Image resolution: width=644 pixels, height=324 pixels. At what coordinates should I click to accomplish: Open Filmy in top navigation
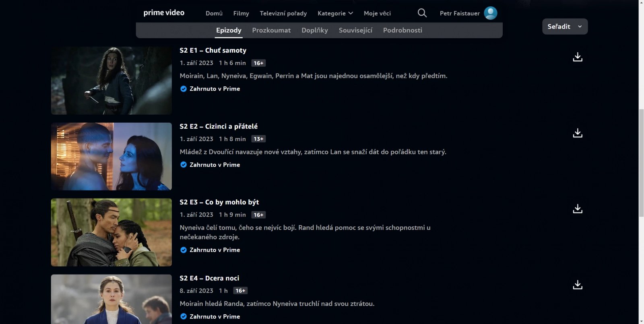click(x=241, y=13)
